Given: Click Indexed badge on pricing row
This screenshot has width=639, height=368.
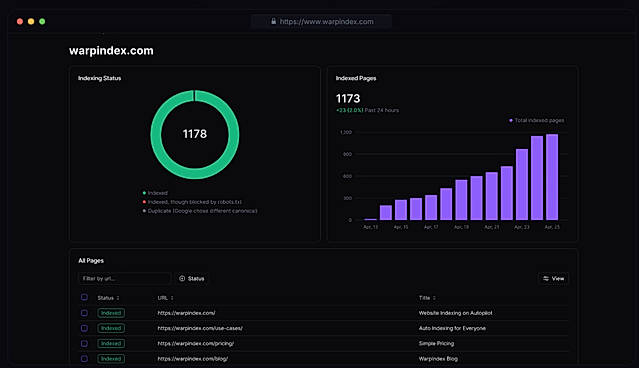Looking at the screenshot, I should (111, 344).
